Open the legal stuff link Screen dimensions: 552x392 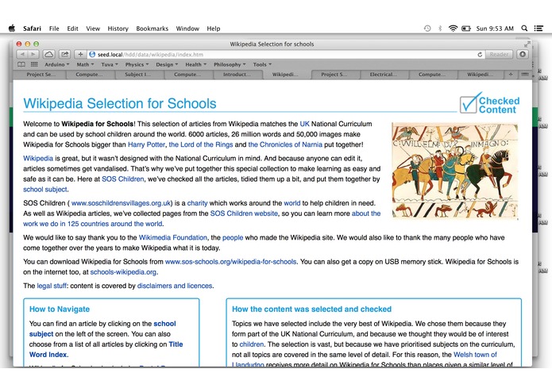tap(52, 286)
